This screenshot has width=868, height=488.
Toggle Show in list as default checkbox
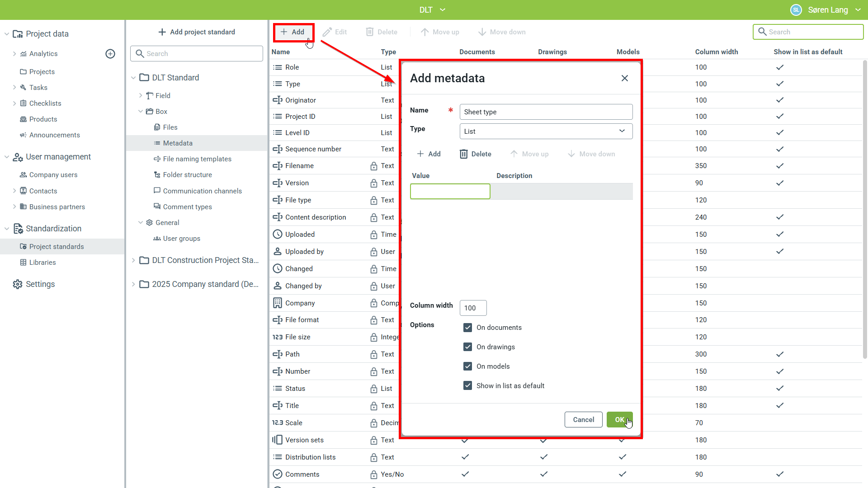pos(468,386)
